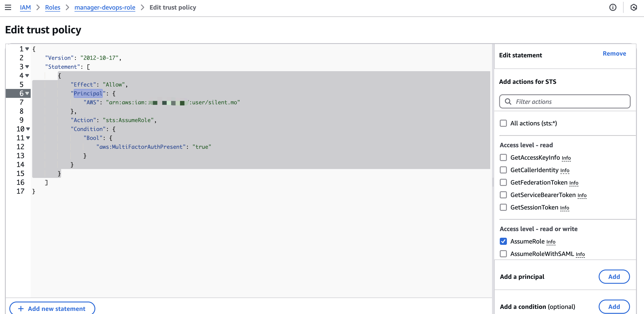
Task: Fold the Condition block on line 10
Action: [28, 129]
